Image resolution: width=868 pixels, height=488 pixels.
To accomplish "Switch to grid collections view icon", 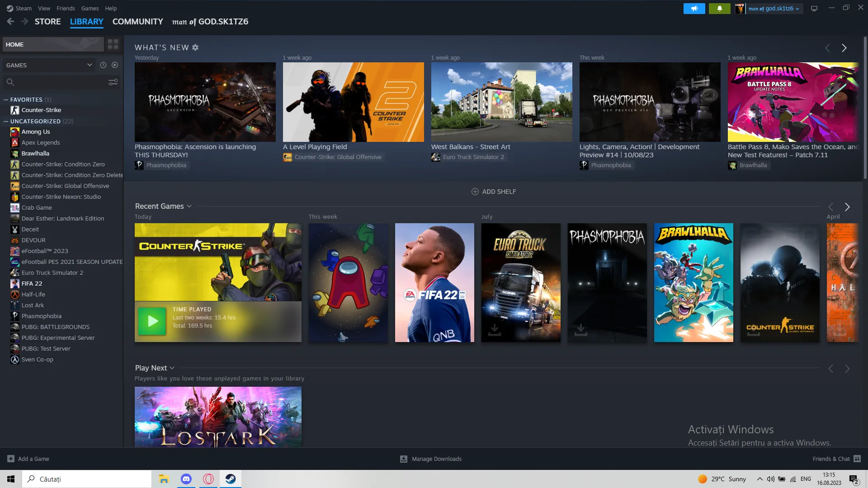I will point(113,44).
